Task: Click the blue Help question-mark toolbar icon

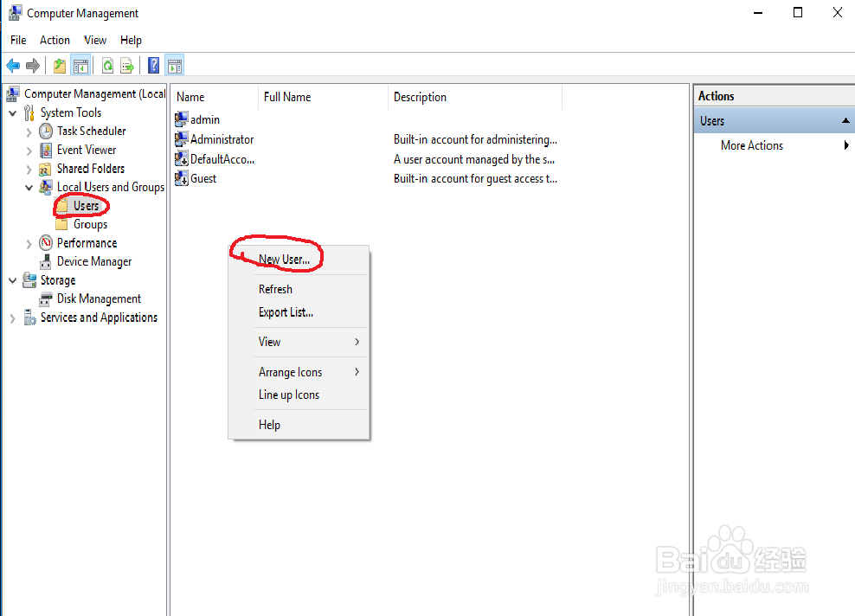Action: click(154, 66)
